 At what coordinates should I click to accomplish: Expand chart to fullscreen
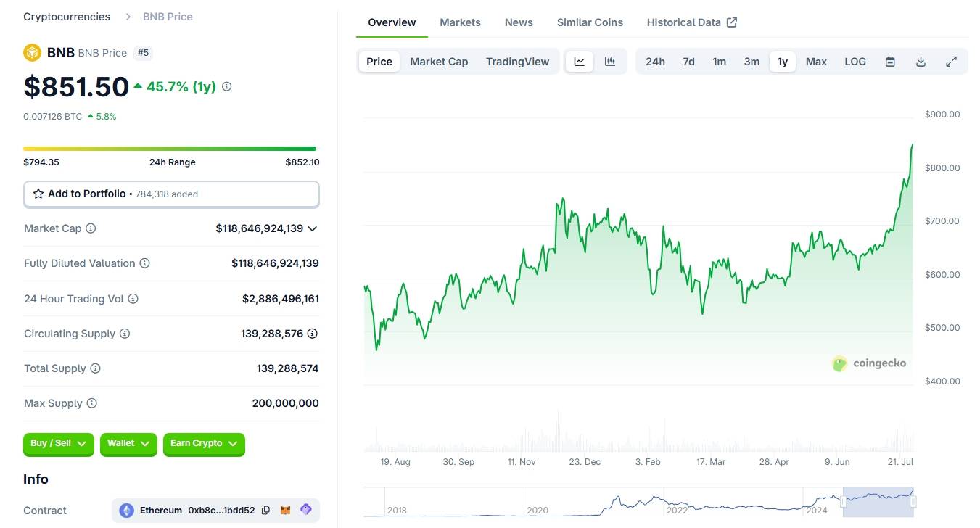951,62
